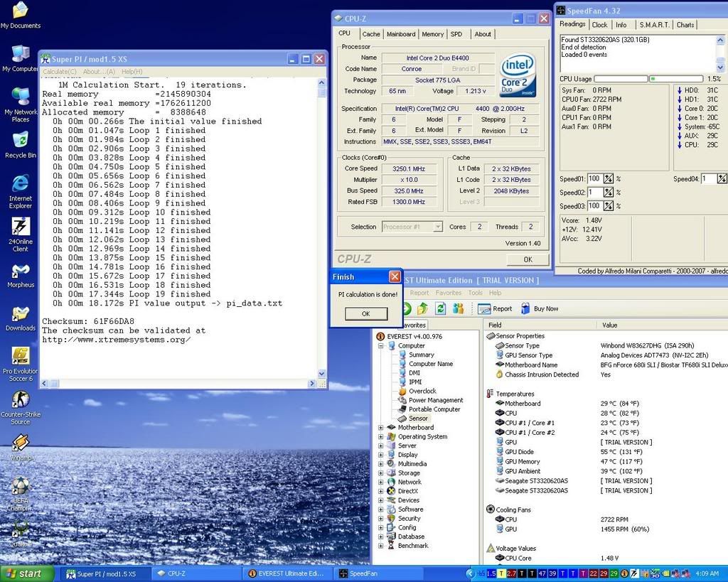Switch to SpeedFan Info tab
Image resolution: width=728 pixels, height=582 pixels.
pyautogui.click(x=621, y=25)
